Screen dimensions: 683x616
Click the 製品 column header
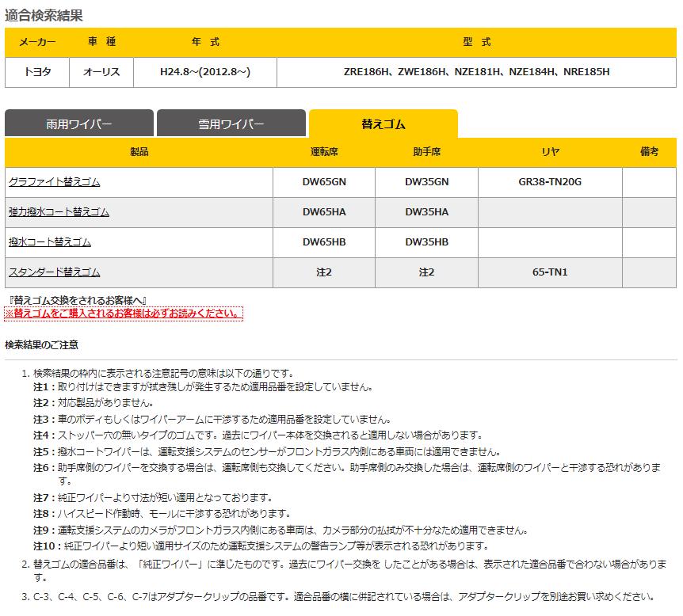(x=139, y=151)
